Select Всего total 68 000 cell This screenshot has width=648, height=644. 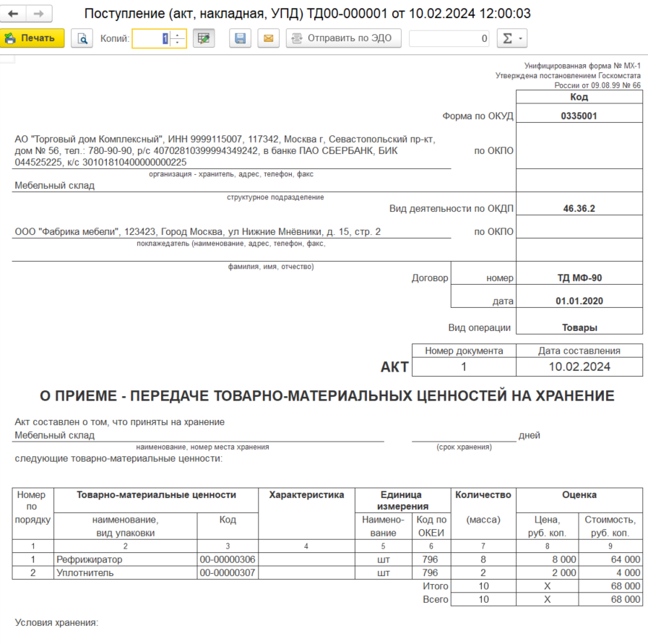coord(610,599)
